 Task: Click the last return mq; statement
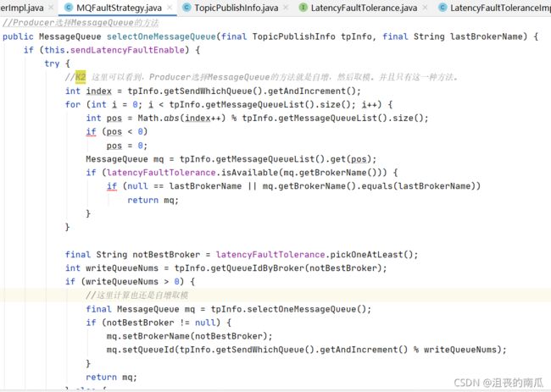coord(111,378)
